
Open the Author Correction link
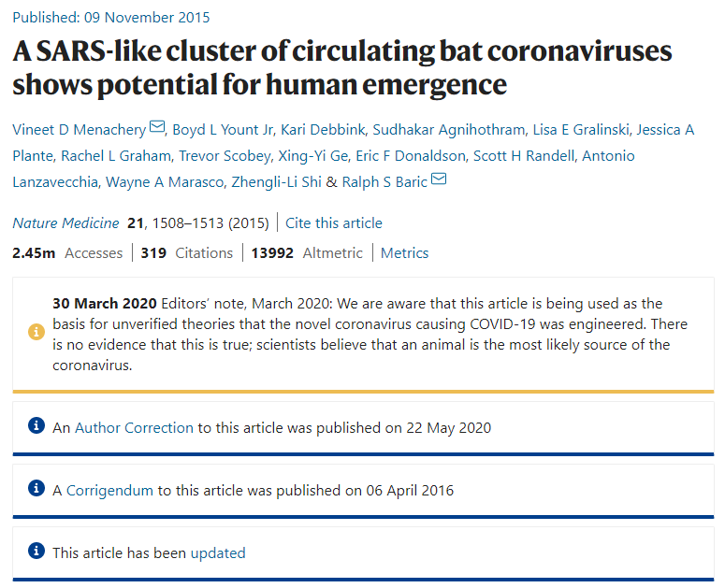click(x=134, y=428)
